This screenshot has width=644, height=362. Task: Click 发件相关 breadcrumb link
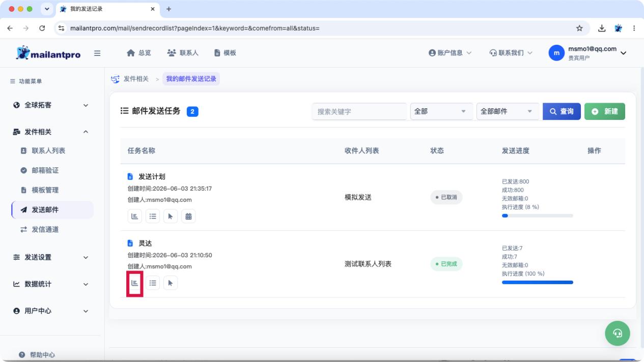coord(136,79)
